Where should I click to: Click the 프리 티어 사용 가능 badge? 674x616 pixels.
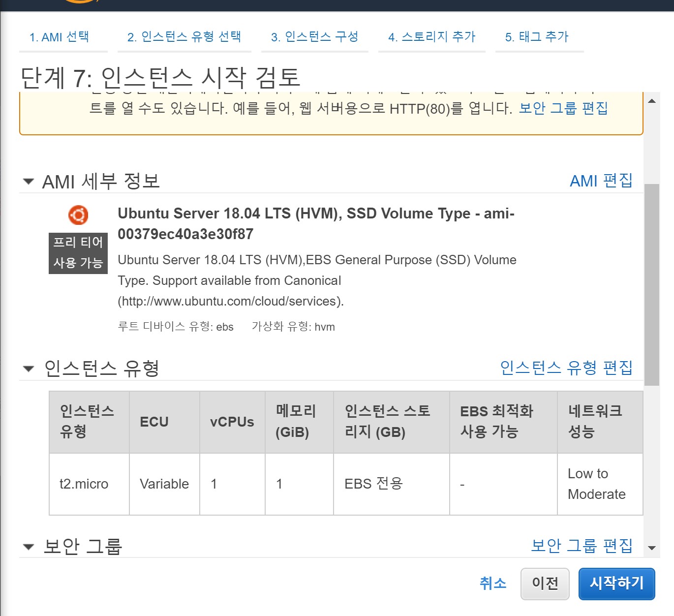pyautogui.click(x=78, y=253)
